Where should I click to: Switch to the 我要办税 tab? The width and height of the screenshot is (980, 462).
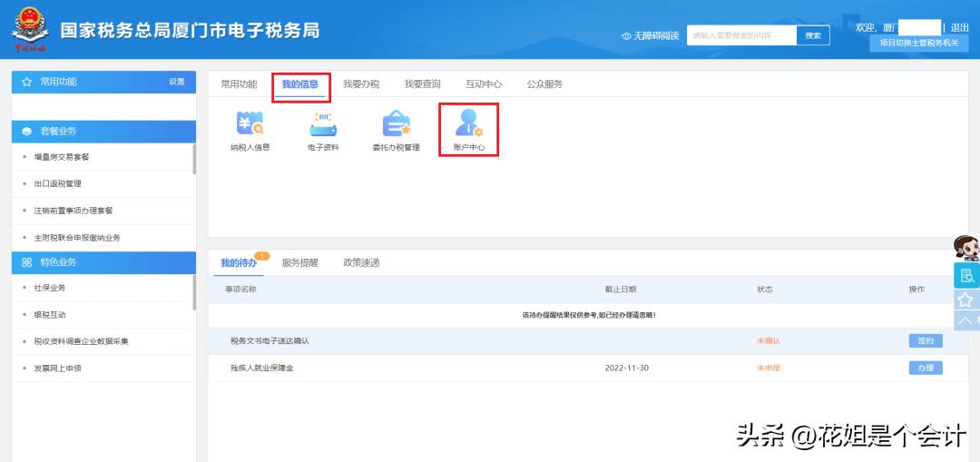tap(361, 84)
